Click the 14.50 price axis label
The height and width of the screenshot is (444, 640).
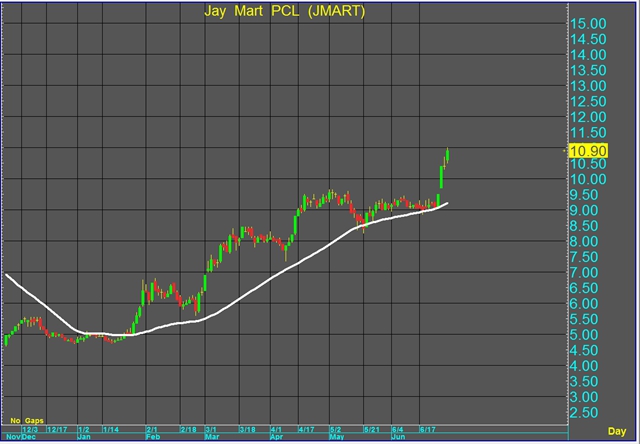(x=588, y=39)
